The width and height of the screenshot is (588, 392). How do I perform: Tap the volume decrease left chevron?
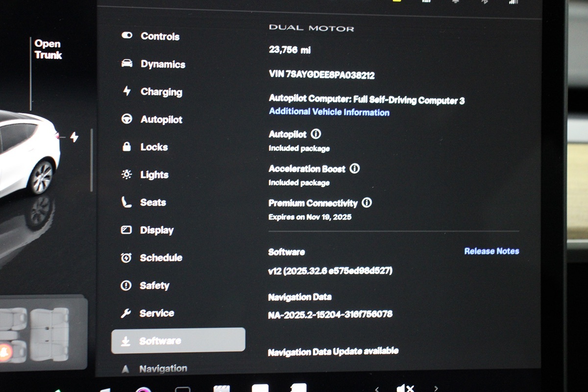coord(377,389)
